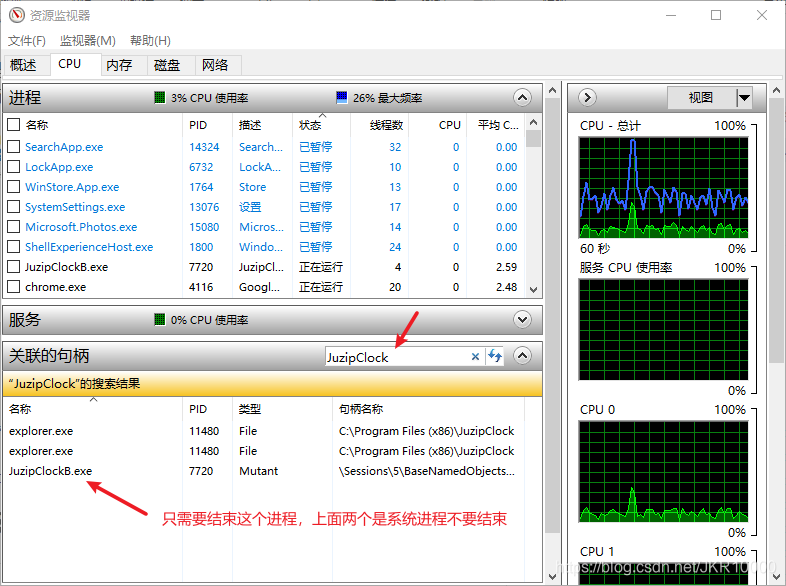Viewport: 786px width, 586px height.
Task: Click the Mutant handle type cell
Action: point(259,471)
